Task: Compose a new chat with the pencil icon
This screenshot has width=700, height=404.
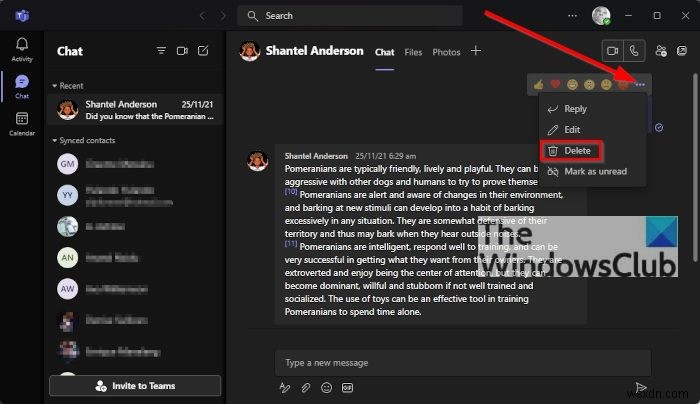Action: coord(203,51)
